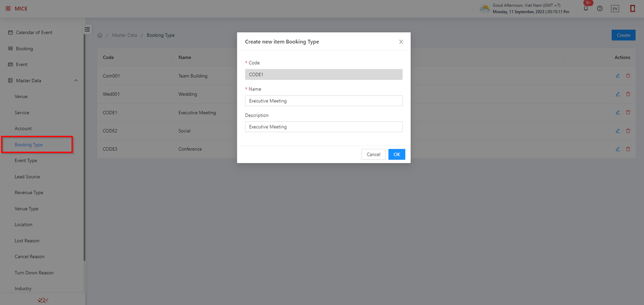The width and height of the screenshot is (644, 305).
Task: Click the Conference name cell
Action: click(x=190, y=149)
